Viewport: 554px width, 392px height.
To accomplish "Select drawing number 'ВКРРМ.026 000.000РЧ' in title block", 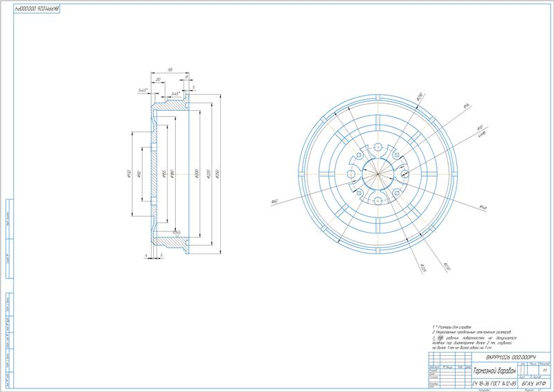I will (510, 357).
